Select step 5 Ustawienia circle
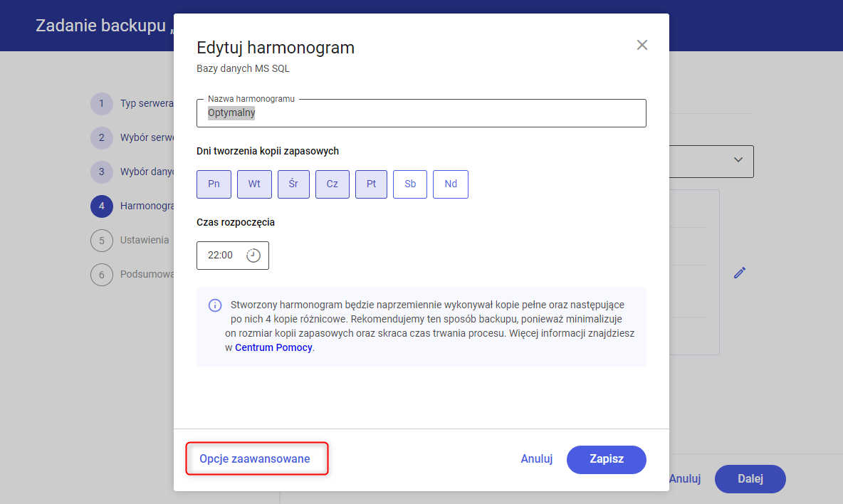This screenshot has width=843, height=504. click(102, 241)
